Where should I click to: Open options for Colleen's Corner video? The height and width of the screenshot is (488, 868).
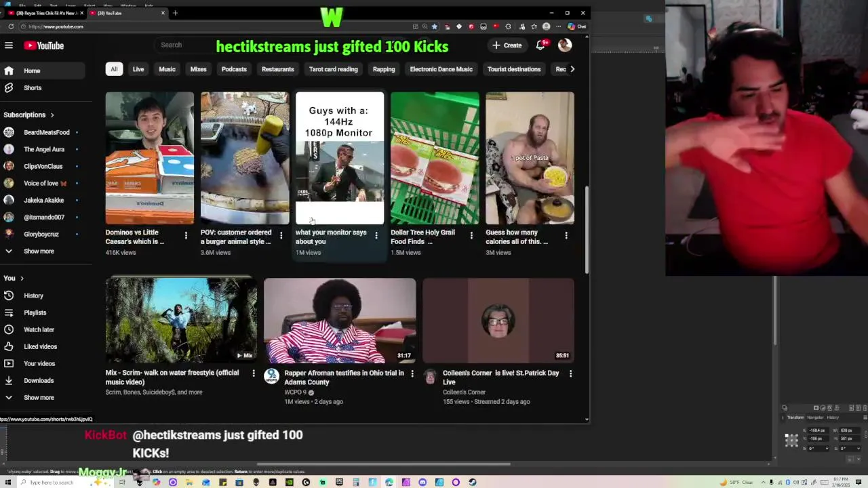570,373
